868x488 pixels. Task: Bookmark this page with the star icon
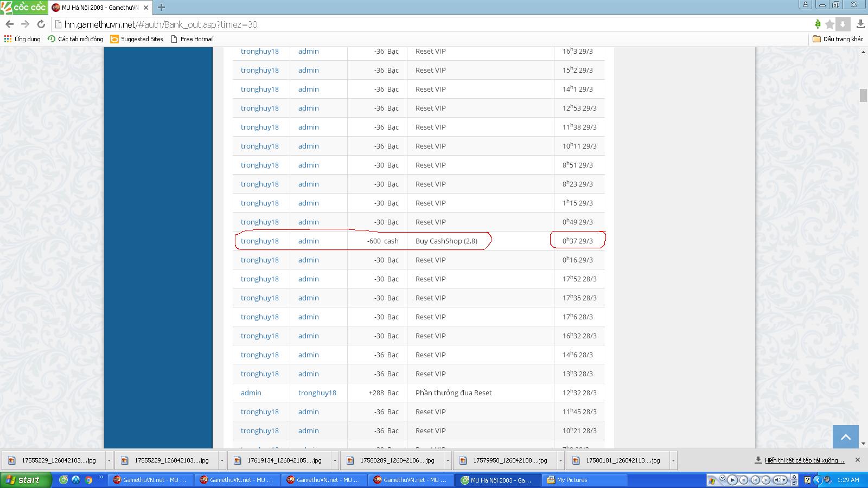tap(829, 24)
